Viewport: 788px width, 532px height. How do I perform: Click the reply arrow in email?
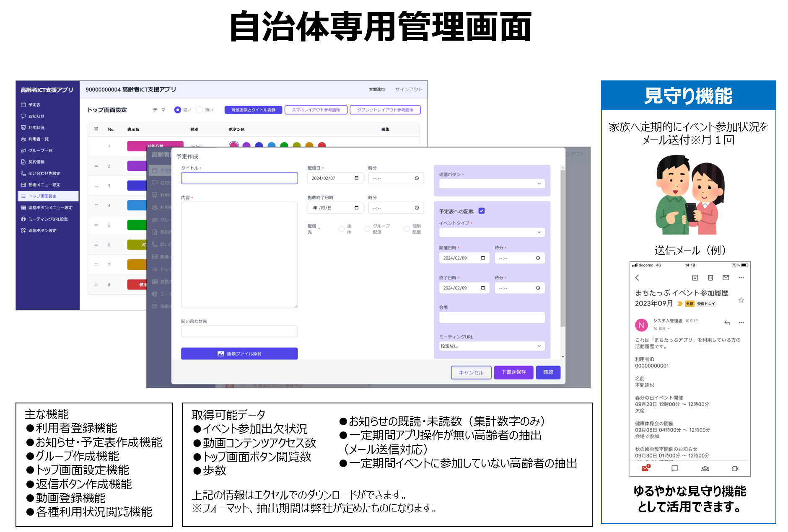[x=727, y=323]
